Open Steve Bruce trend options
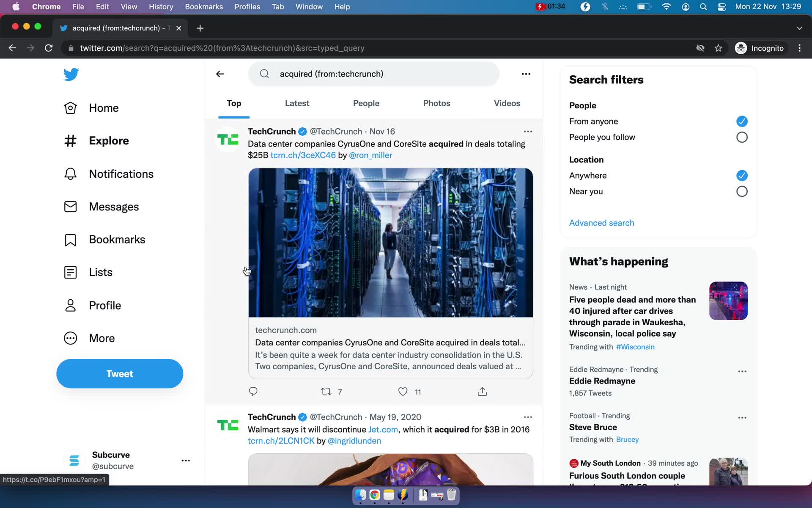The height and width of the screenshot is (508, 812). [742, 418]
